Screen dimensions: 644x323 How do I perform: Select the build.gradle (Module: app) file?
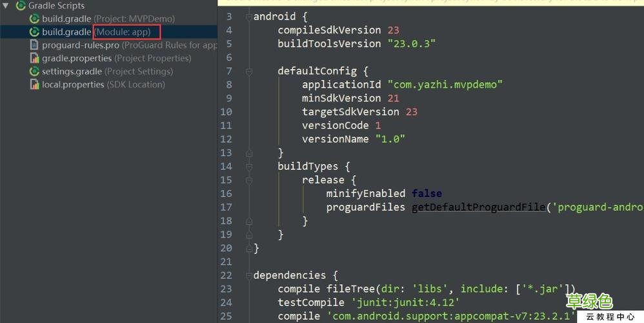[x=96, y=32]
